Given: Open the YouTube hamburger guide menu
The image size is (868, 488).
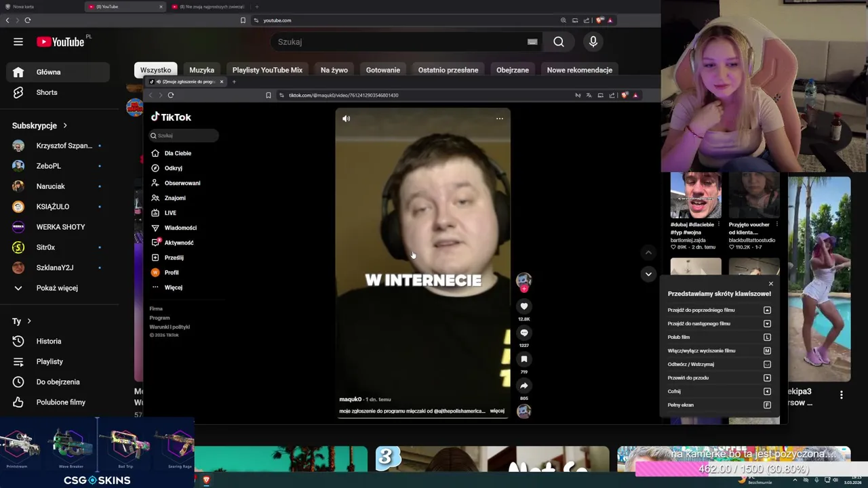Looking at the screenshot, I should [18, 42].
